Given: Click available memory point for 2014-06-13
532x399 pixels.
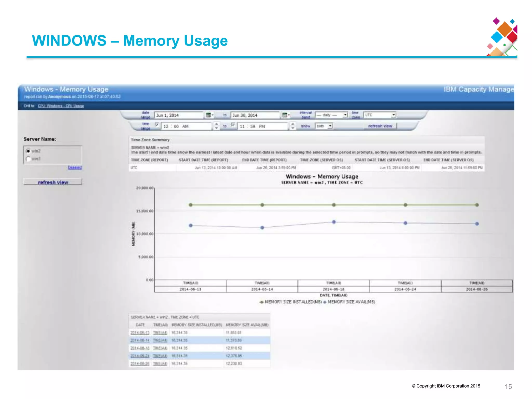Looking at the screenshot, I should tap(191, 225).
